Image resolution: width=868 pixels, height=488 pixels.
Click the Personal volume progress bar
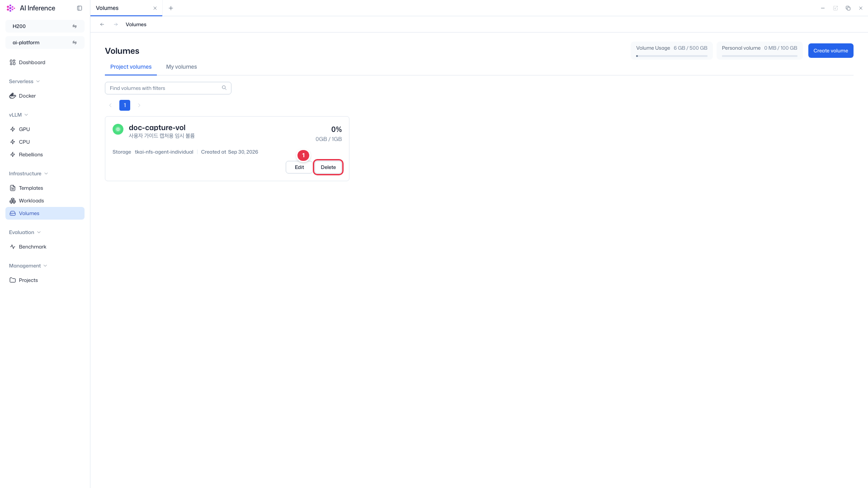(759, 56)
